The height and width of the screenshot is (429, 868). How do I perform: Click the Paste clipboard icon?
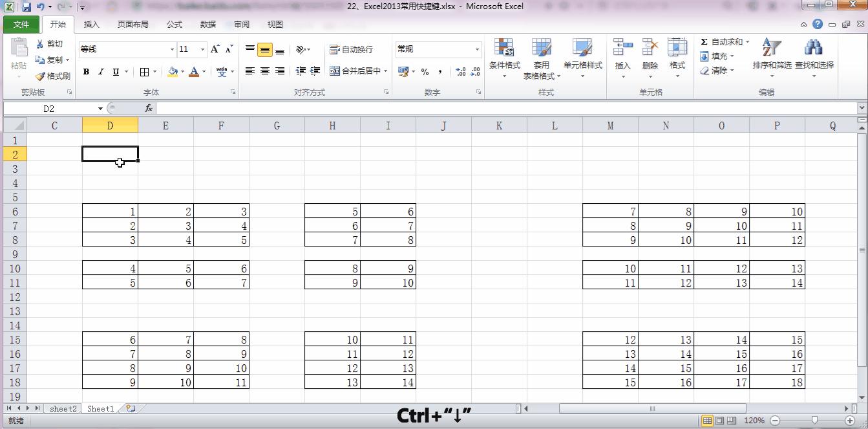[x=19, y=48]
